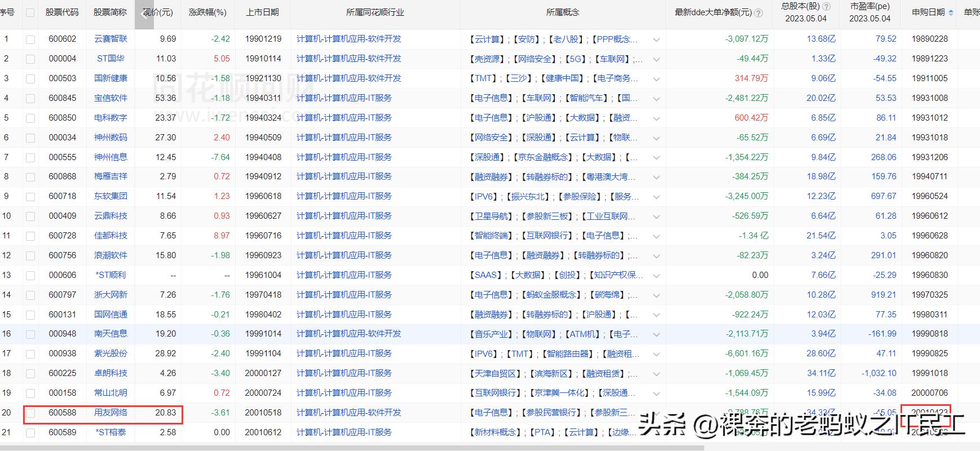The width and height of the screenshot is (980, 451).
Task: Expand concepts chevron in ST国华 row
Action: [656, 59]
